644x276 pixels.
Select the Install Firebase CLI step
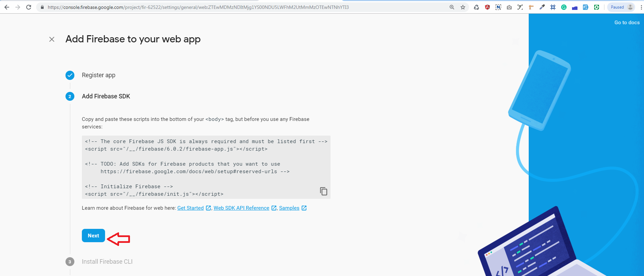[107, 262]
